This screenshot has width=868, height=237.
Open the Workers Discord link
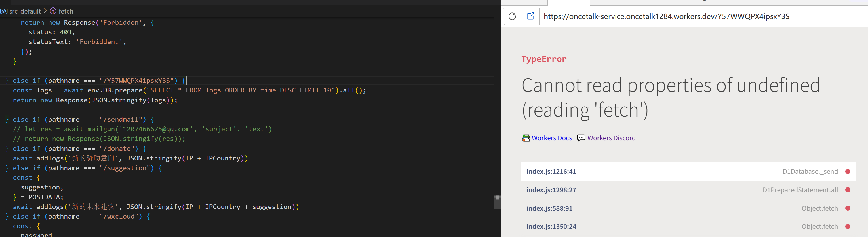pyautogui.click(x=612, y=138)
